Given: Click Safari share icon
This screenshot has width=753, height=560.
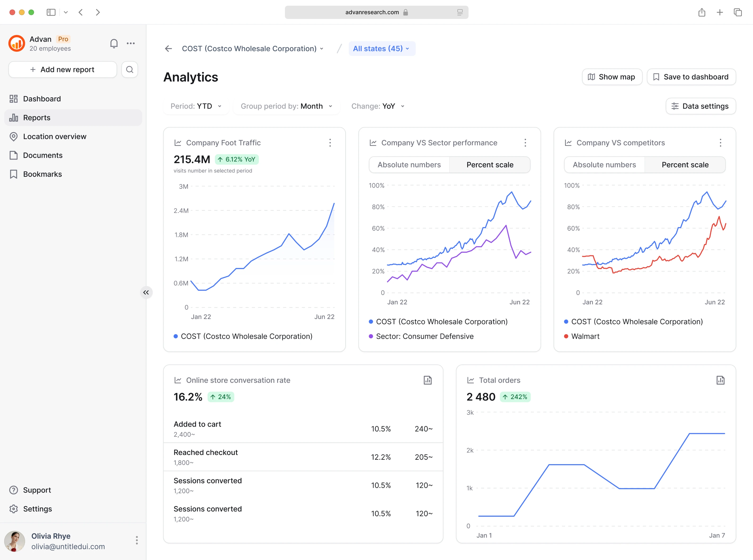Looking at the screenshot, I should coord(701,13).
